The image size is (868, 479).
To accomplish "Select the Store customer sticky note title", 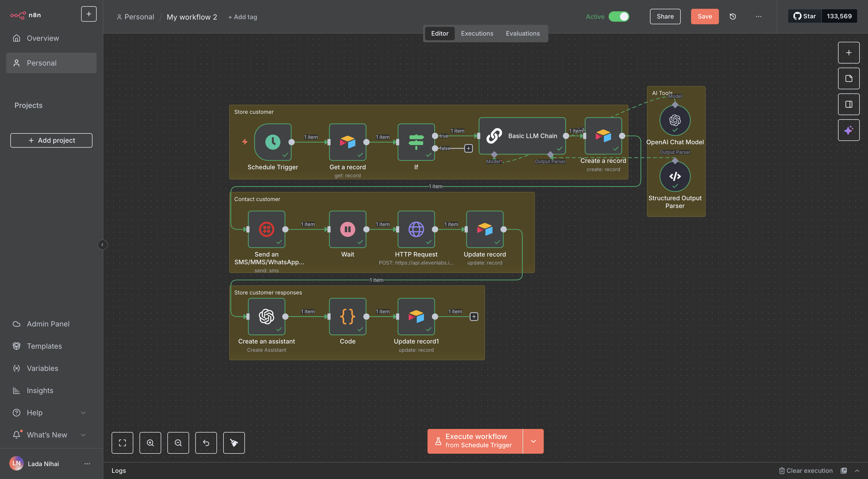I will click(x=254, y=112).
